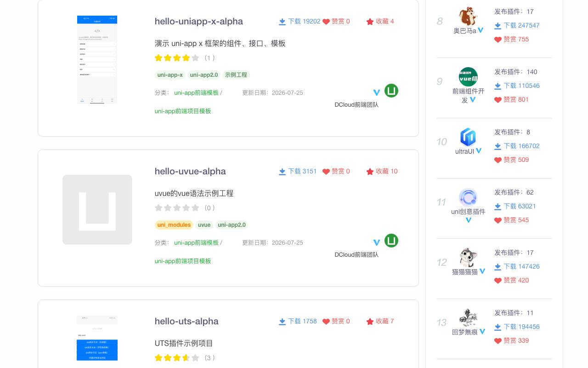Open the uni创意插件 avatar
This screenshot has height=368, width=588.
click(468, 197)
